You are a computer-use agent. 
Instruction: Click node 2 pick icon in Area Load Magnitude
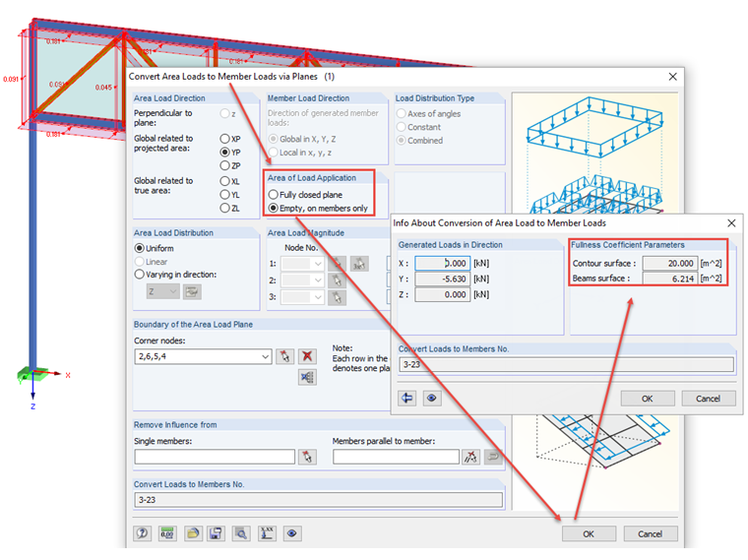pos(337,280)
